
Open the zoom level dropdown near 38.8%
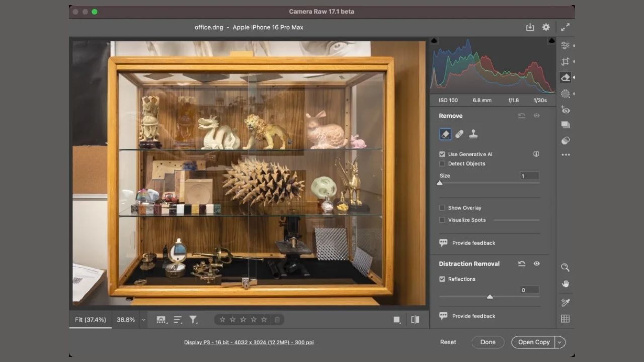144,319
